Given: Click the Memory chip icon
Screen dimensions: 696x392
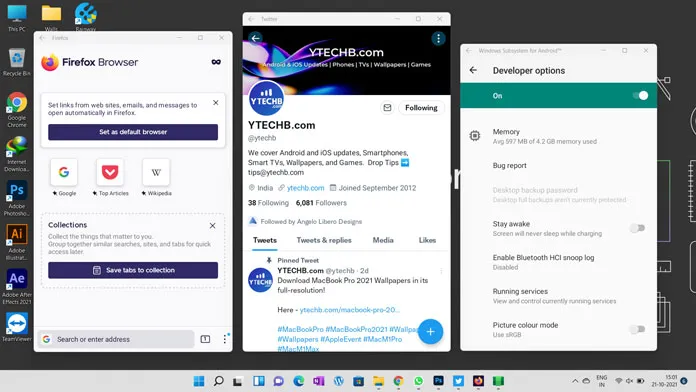Looking at the screenshot, I should coord(475,135).
